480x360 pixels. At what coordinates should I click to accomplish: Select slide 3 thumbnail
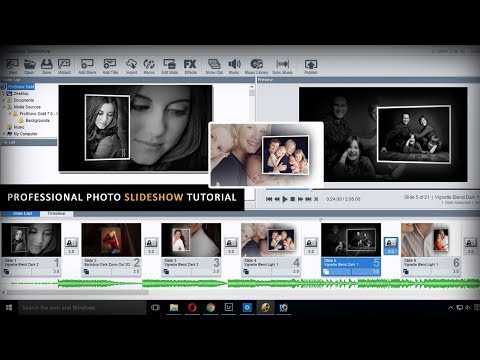coord(191,240)
